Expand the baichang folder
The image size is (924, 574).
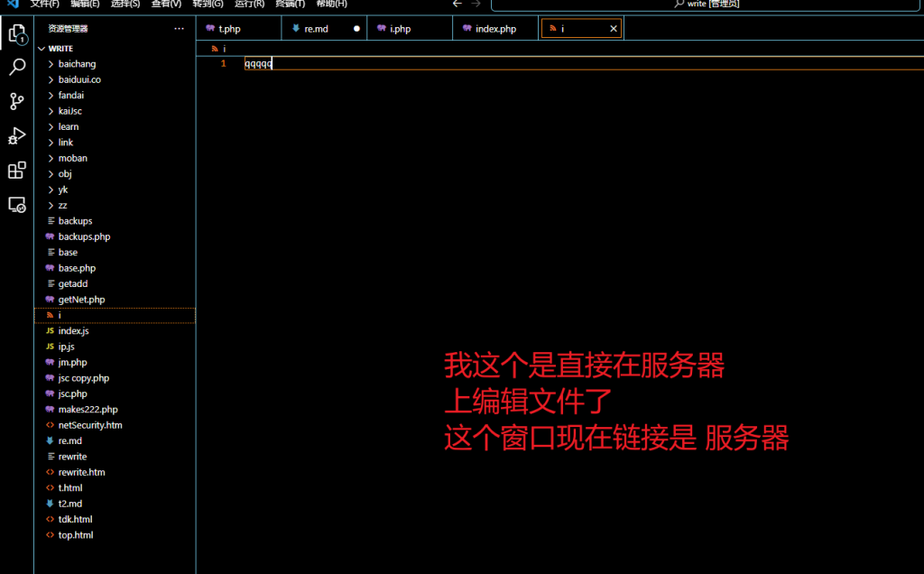pos(77,64)
